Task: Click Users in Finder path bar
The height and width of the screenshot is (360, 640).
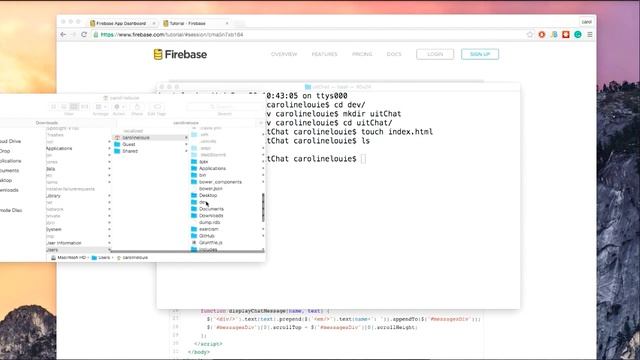Action: coord(101,258)
